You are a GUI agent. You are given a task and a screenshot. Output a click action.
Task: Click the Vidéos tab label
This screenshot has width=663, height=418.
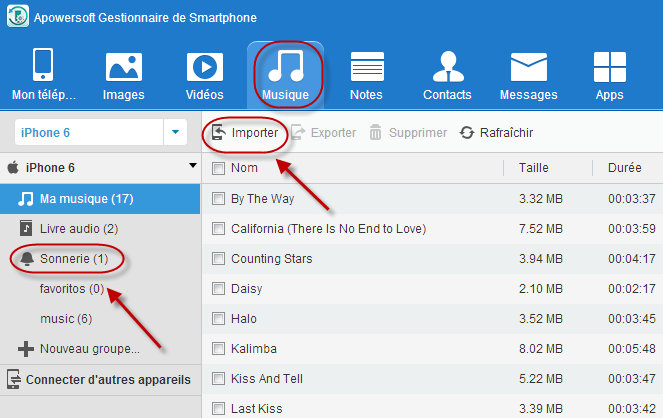pos(205,94)
